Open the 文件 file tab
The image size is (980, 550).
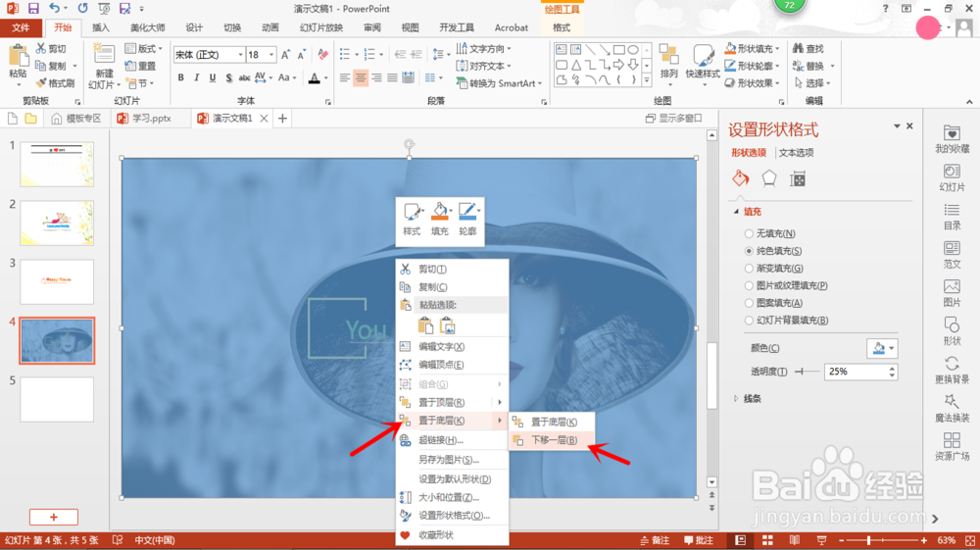pyautogui.click(x=21, y=27)
